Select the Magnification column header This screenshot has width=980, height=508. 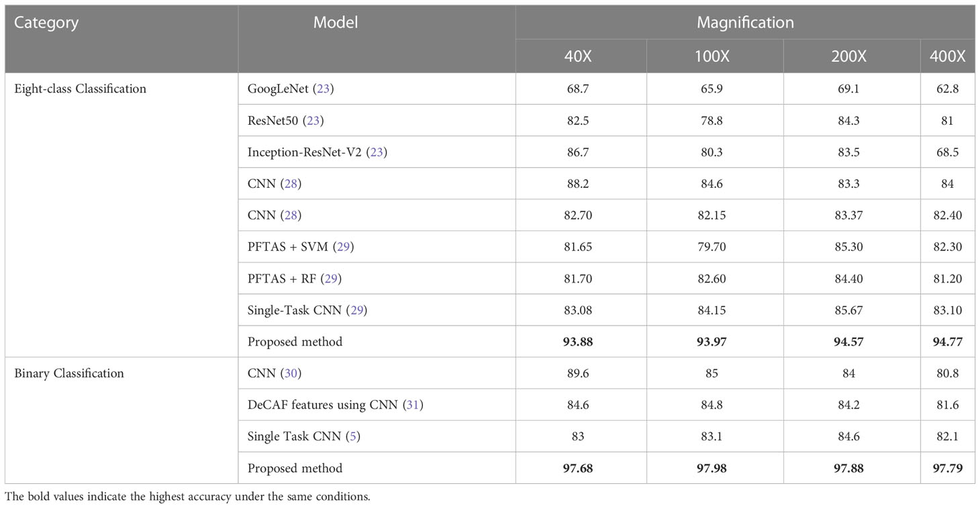tap(745, 22)
